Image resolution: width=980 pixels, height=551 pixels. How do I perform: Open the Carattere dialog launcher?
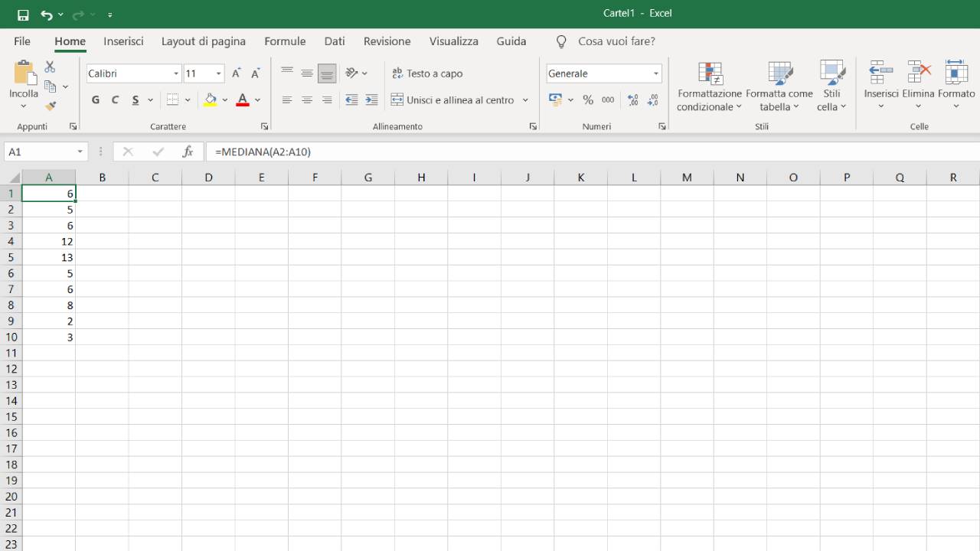[265, 126]
